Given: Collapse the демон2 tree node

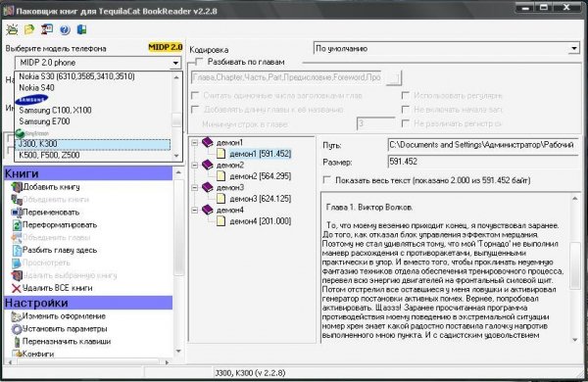Looking at the screenshot, I should [x=195, y=165].
